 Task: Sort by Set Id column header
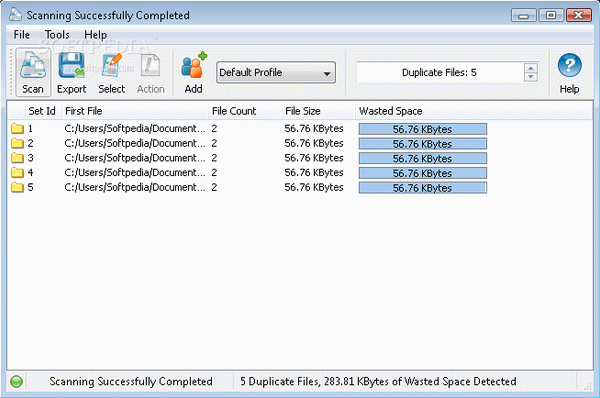click(x=42, y=111)
